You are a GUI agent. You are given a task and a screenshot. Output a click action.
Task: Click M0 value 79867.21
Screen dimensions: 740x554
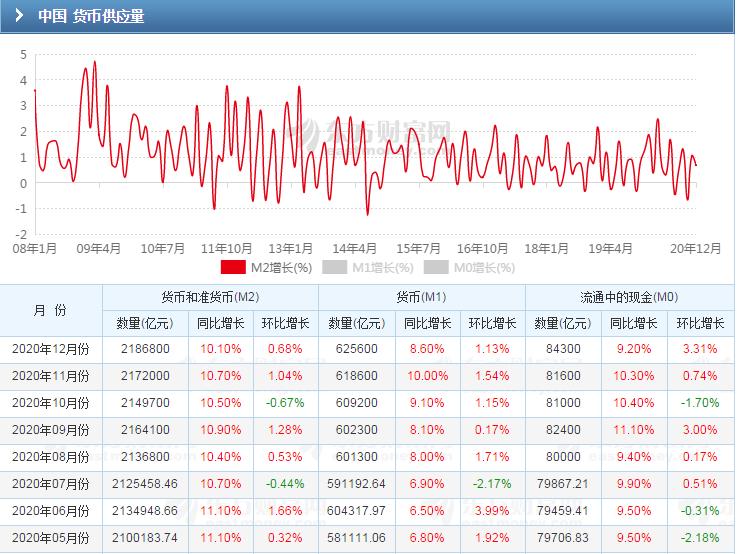[563, 484]
